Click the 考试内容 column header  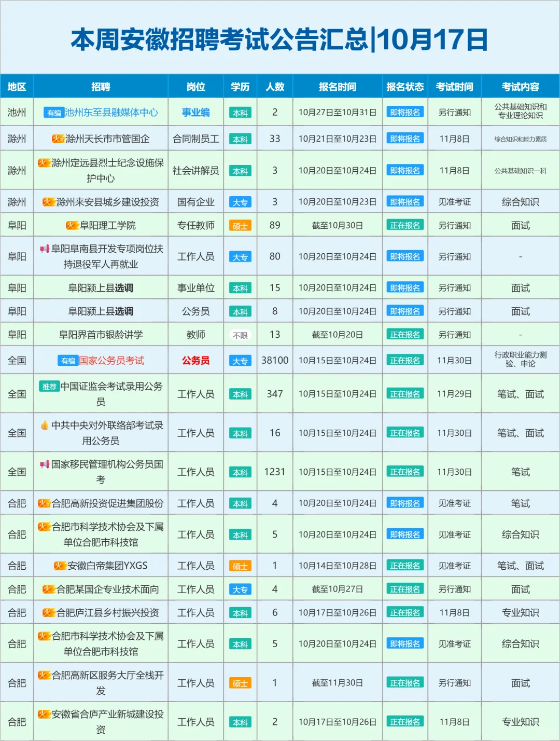pyautogui.click(x=521, y=87)
